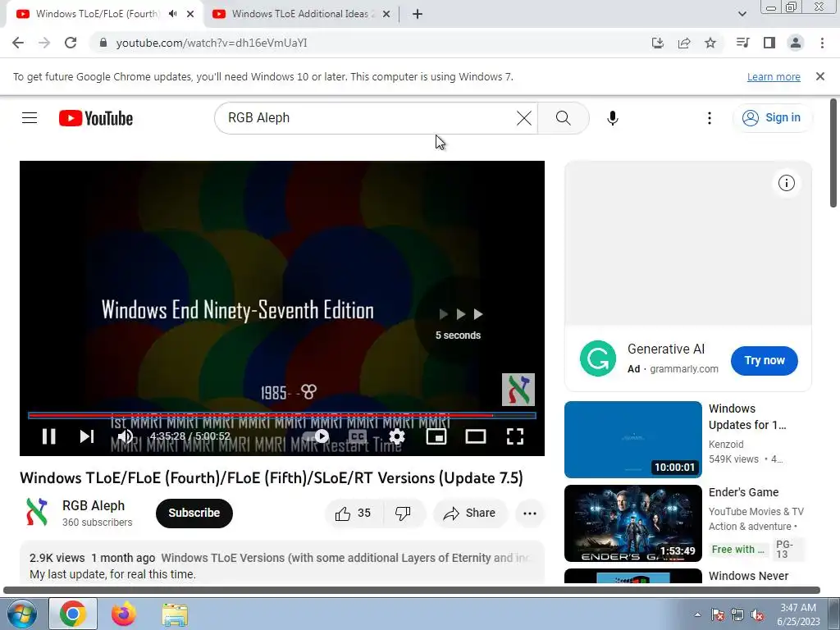
Task: Mute the video volume
Action: click(125, 436)
